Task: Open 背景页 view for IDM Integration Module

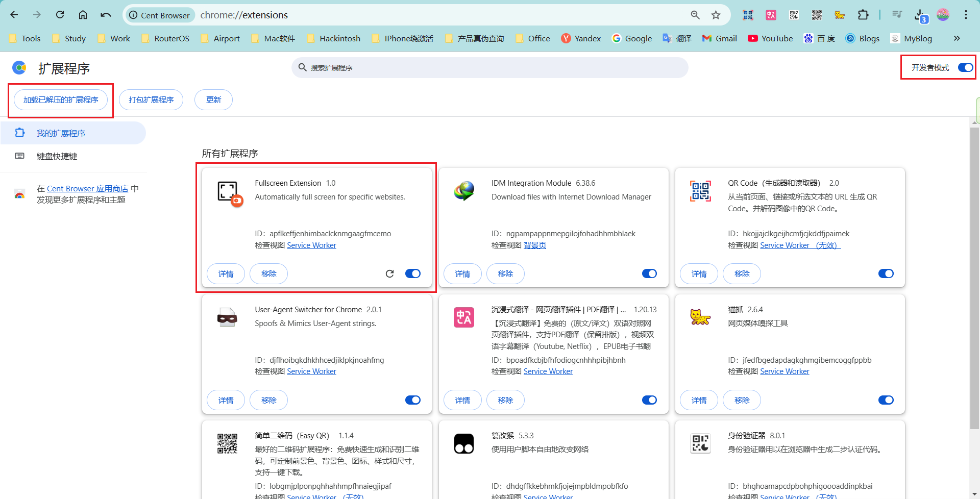Action: tap(535, 245)
